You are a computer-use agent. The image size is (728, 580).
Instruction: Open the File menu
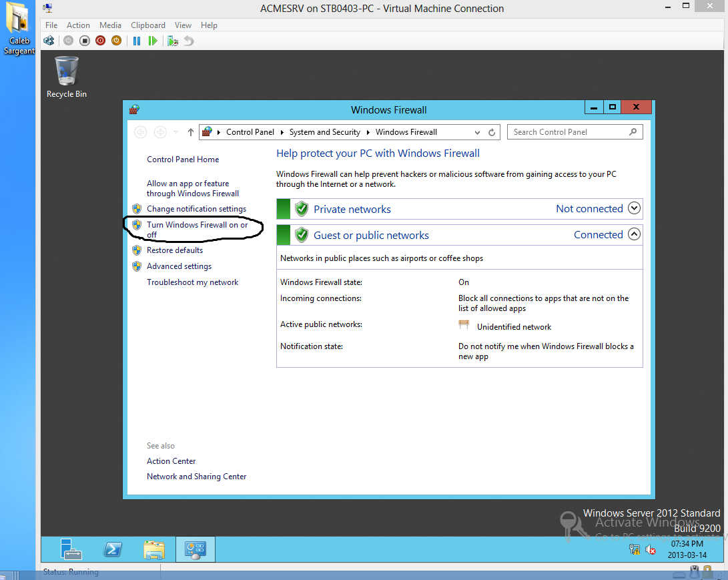pos(51,25)
